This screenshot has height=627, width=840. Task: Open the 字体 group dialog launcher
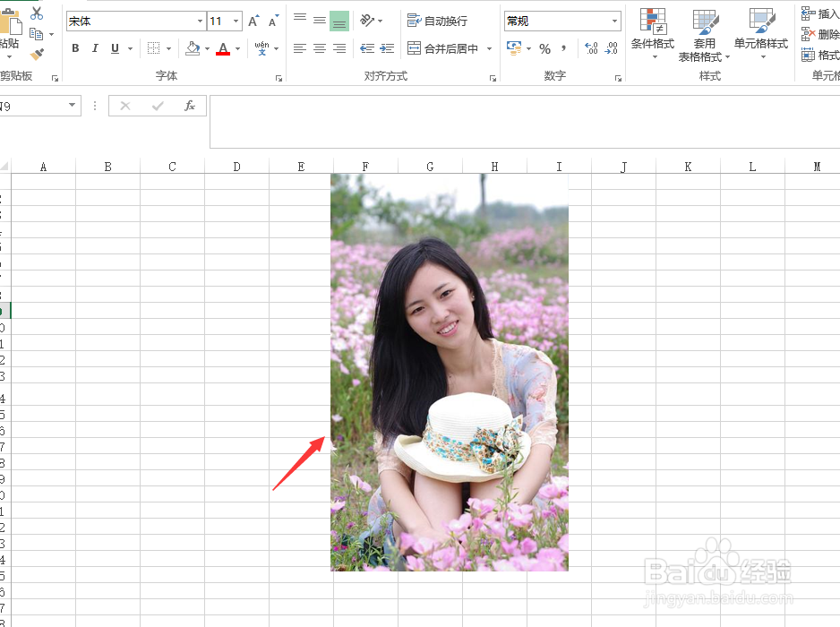tap(279, 78)
